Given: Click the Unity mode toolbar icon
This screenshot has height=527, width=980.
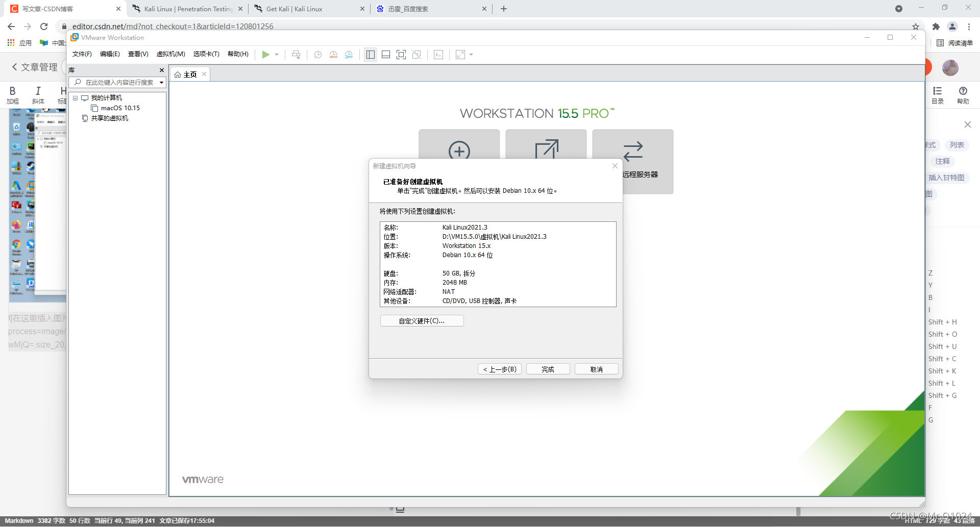Looking at the screenshot, I should click(x=416, y=55).
